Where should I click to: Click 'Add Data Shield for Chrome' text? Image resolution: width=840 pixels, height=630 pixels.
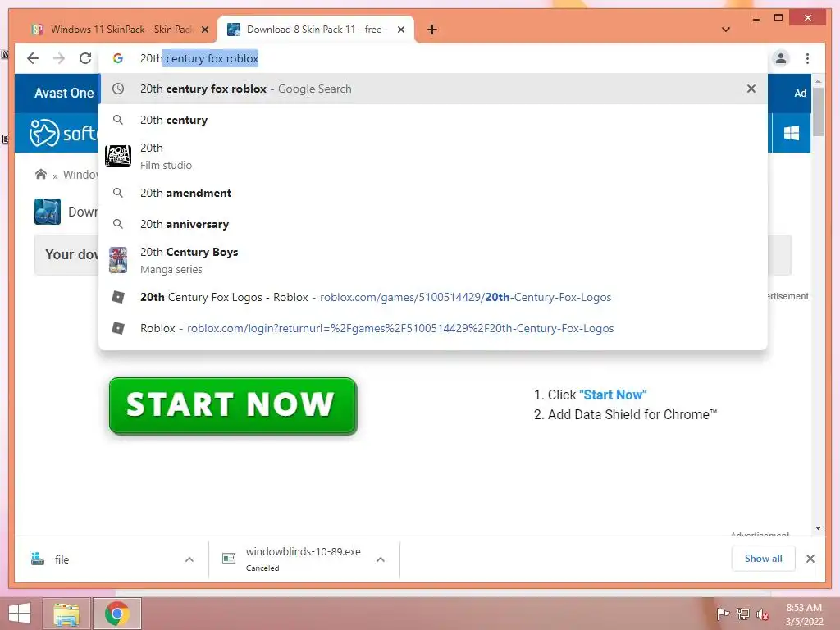click(632, 414)
